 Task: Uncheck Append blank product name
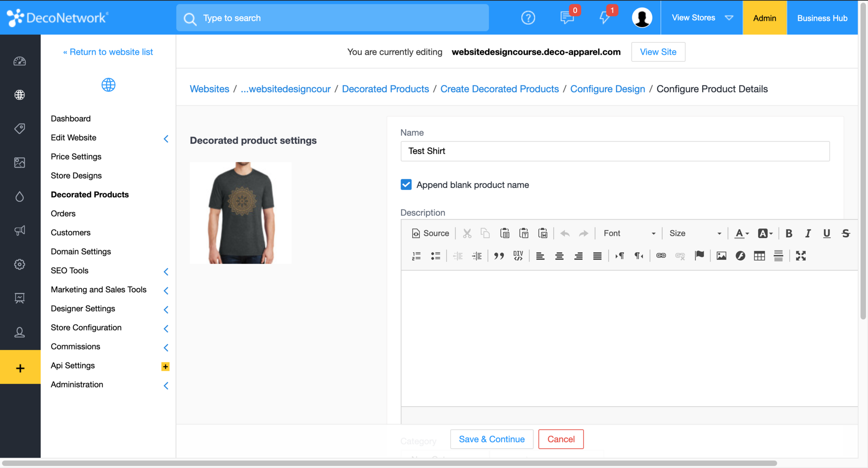[406, 185]
